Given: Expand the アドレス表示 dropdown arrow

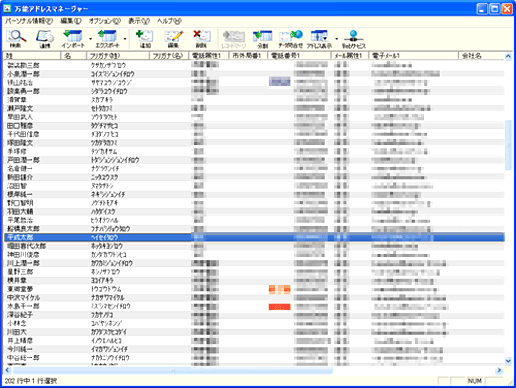Looking at the screenshot, I should pos(337,39).
